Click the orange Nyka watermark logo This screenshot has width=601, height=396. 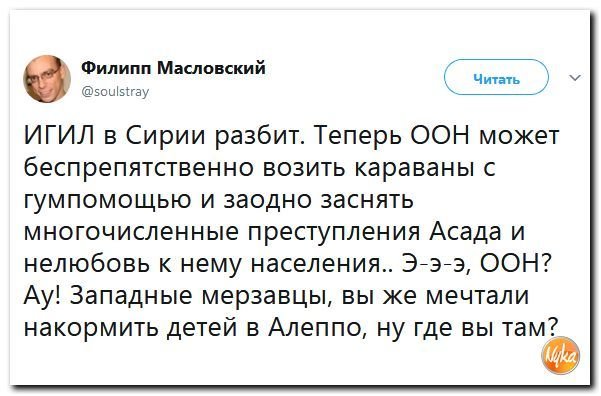560,355
